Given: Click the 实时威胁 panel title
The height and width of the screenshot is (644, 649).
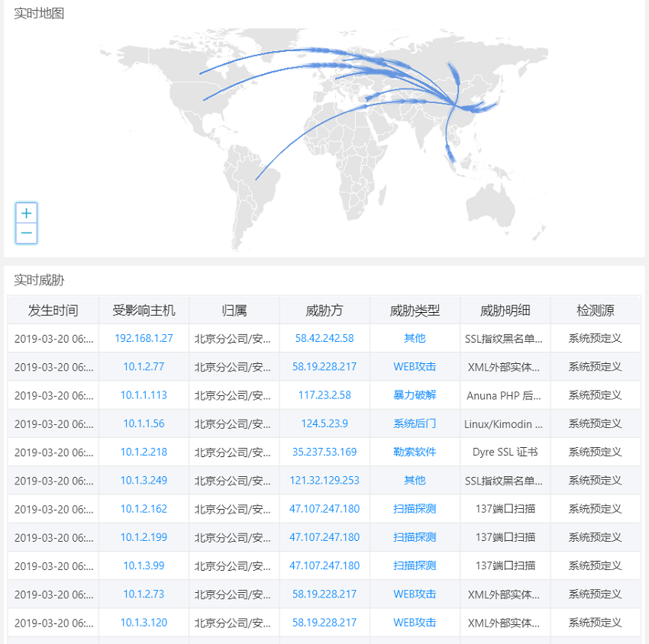Looking at the screenshot, I should 39,280.
